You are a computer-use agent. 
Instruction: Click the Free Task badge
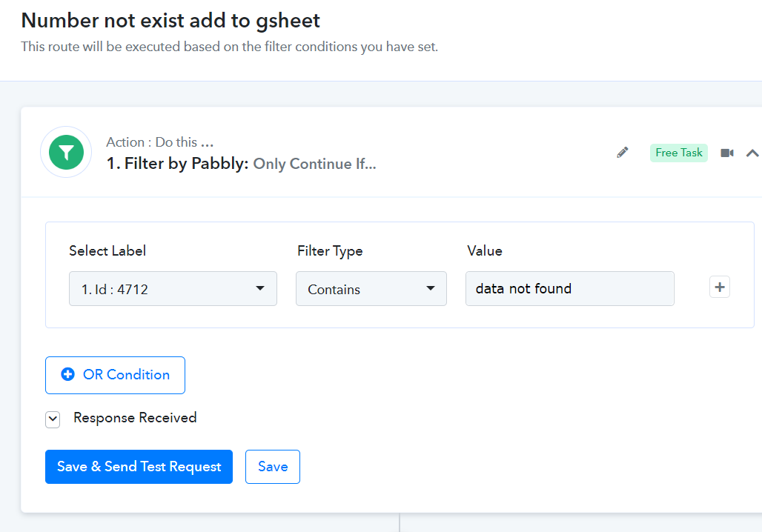coord(679,153)
